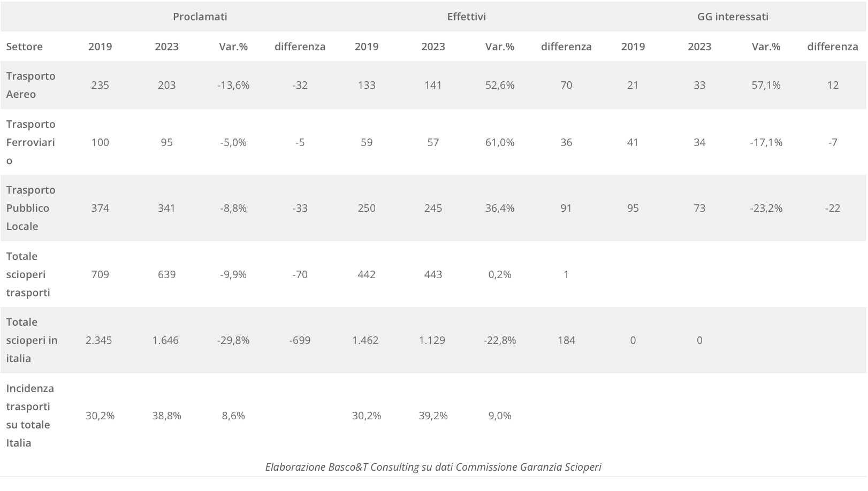Select the -17,1% variation cell

click(x=766, y=142)
